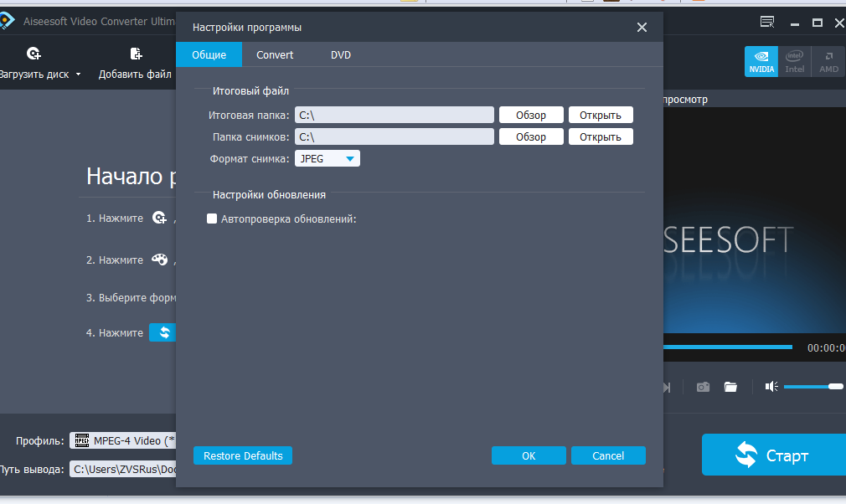Click the Добавить файл icon
This screenshot has width=846, height=504.
click(x=136, y=54)
